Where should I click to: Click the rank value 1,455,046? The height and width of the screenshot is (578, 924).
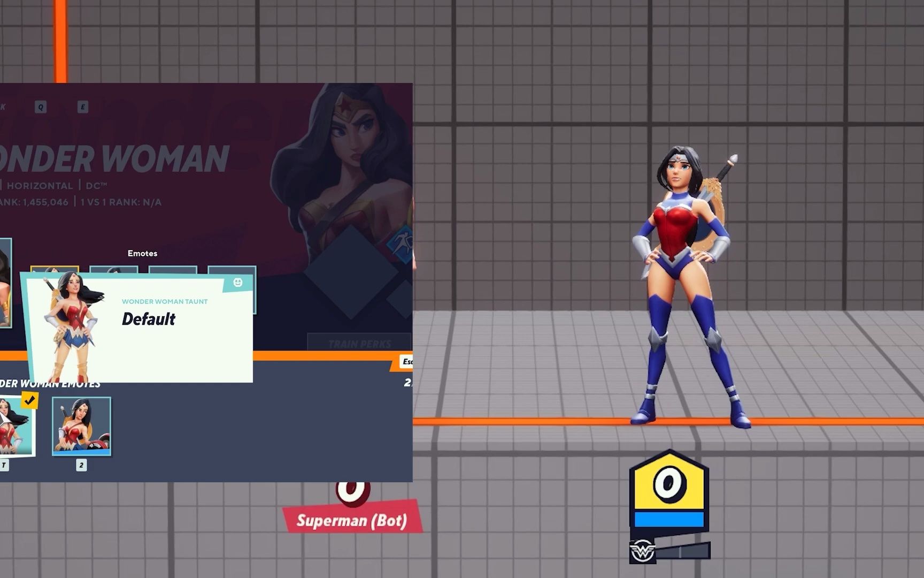click(45, 202)
